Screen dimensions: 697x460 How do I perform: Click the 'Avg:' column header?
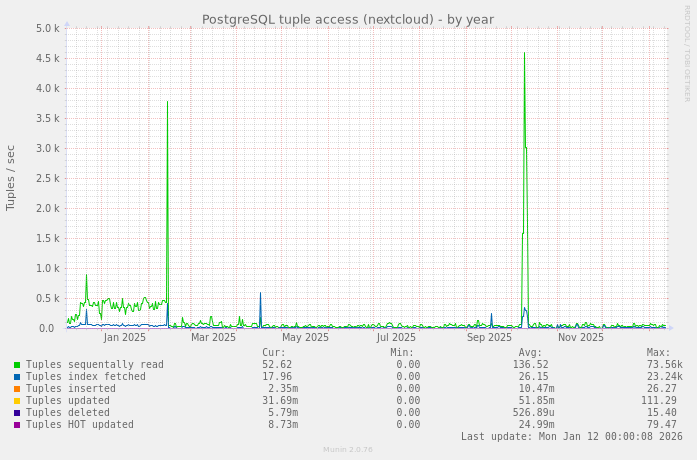coord(530,352)
